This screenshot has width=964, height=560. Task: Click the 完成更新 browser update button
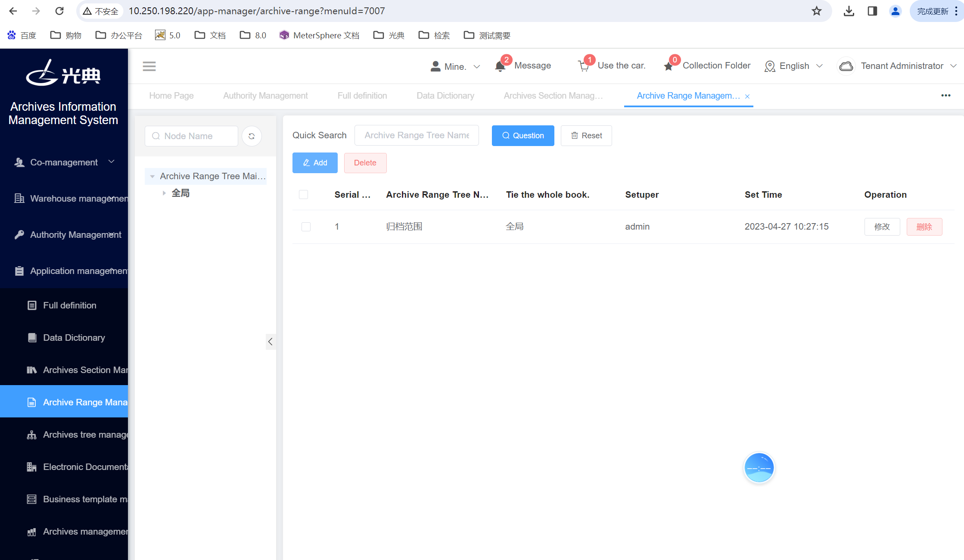point(933,11)
